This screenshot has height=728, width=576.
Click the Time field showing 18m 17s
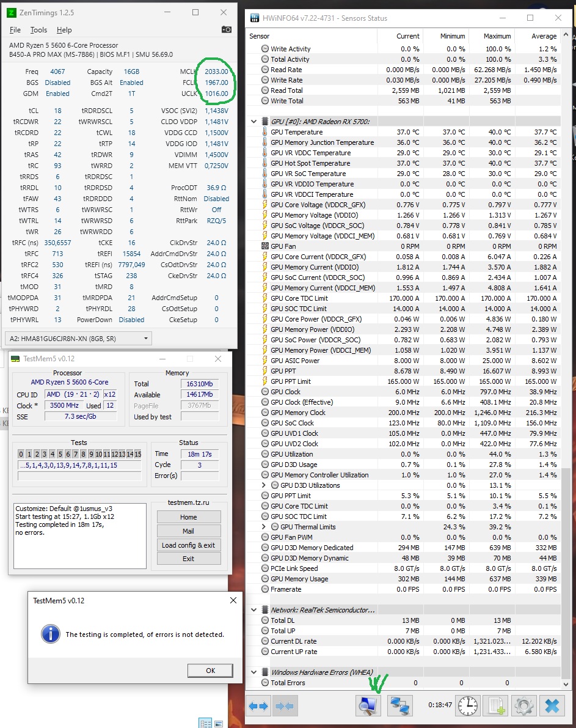click(x=200, y=454)
